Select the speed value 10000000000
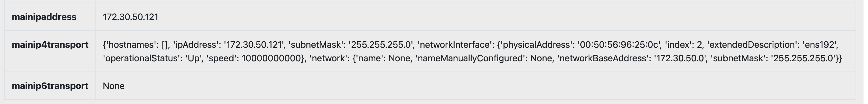This screenshot has height=104, width=868. coord(271,58)
